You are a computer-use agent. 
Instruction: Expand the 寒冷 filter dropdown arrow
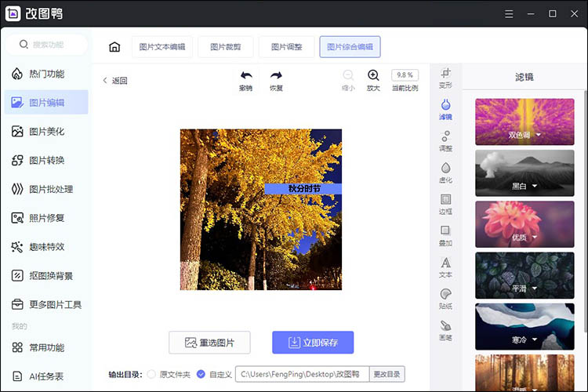(x=535, y=339)
